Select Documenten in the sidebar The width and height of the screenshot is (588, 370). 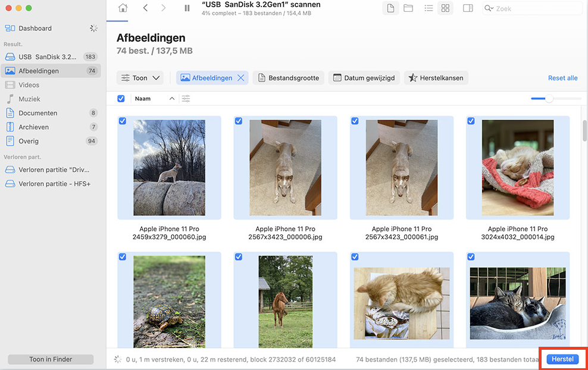(38, 113)
